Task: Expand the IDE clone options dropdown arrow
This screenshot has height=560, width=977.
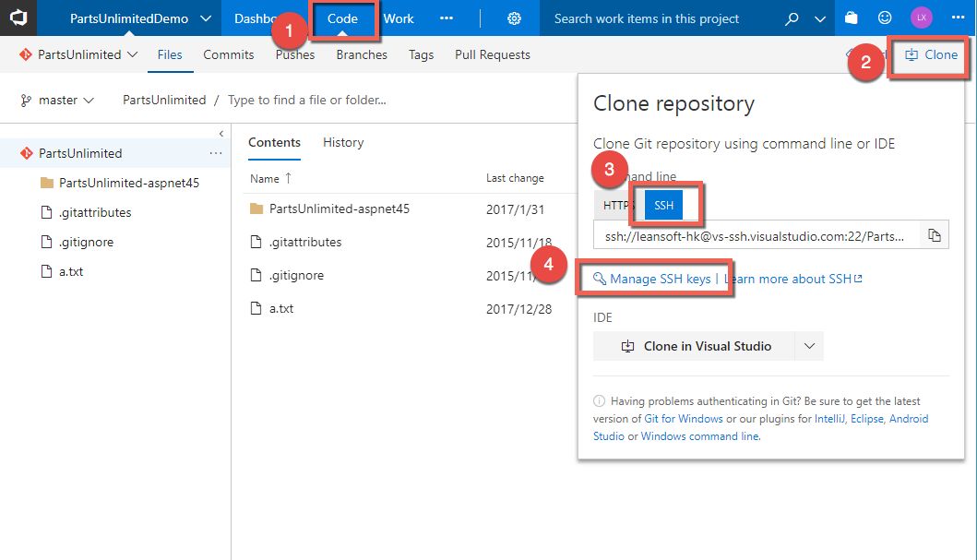Action: (x=809, y=346)
